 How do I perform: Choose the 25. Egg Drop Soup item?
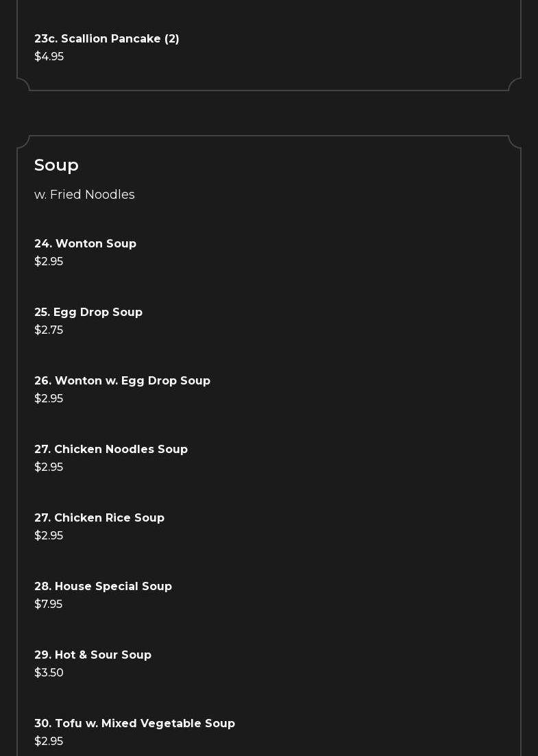pyautogui.click(x=88, y=313)
